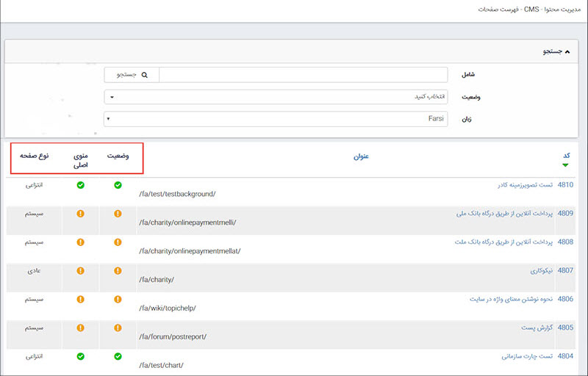
Task: Open the Farsi language dropdown
Action: tap(276, 119)
